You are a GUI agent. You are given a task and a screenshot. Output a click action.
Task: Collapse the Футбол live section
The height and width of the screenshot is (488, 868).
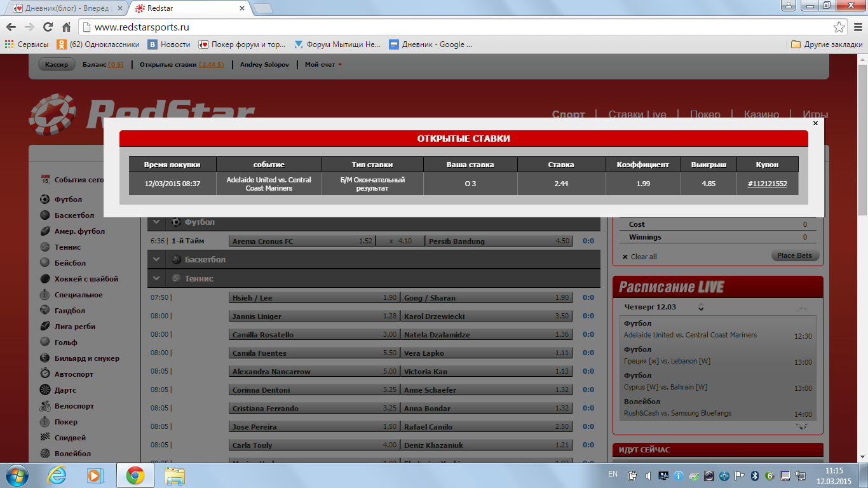click(156, 222)
